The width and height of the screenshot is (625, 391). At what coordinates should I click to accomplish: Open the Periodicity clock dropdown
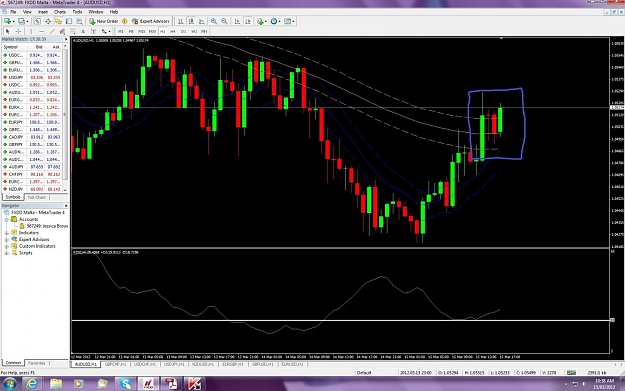pos(275,21)
